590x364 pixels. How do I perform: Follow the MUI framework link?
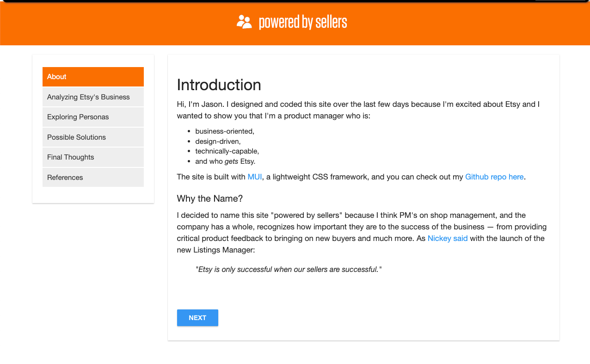(255, 177)
